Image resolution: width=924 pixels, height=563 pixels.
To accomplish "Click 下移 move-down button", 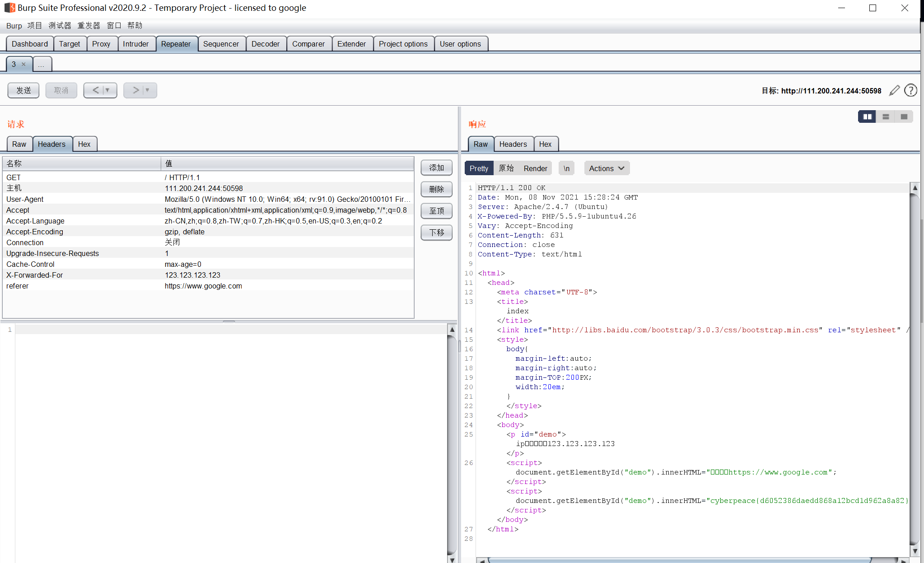I will coord(436,233).
